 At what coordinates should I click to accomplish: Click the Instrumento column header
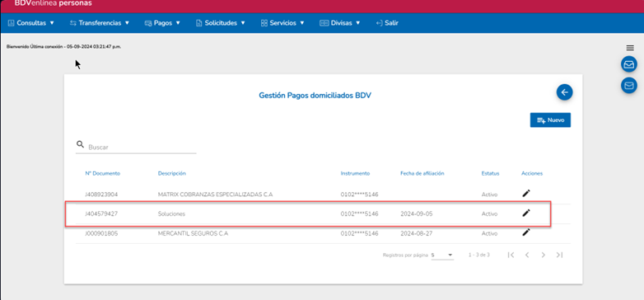pos(355,173)
